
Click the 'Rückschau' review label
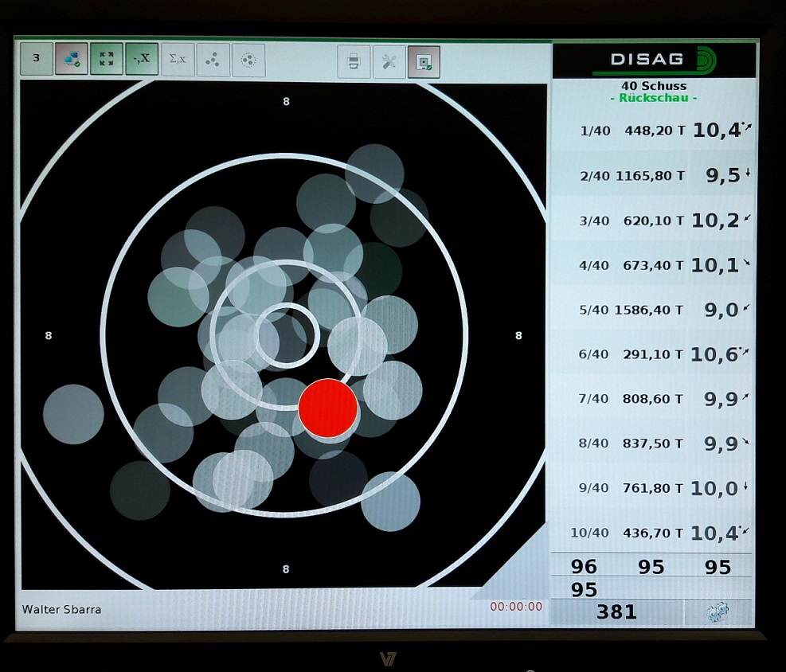coord(653,98)
